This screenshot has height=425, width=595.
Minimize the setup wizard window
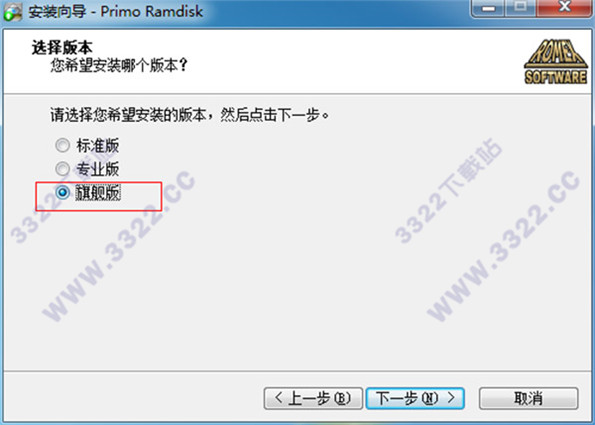coord(488,8)
